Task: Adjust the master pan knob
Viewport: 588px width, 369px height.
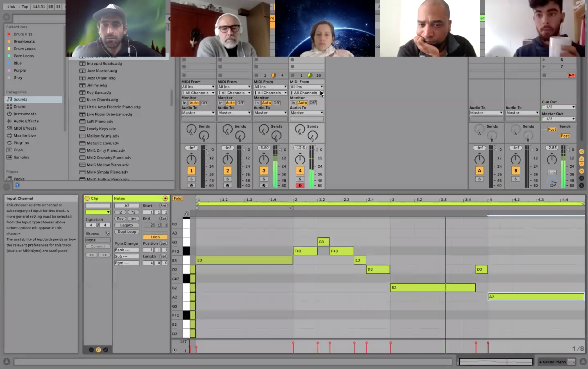Action: pos(552,159)
